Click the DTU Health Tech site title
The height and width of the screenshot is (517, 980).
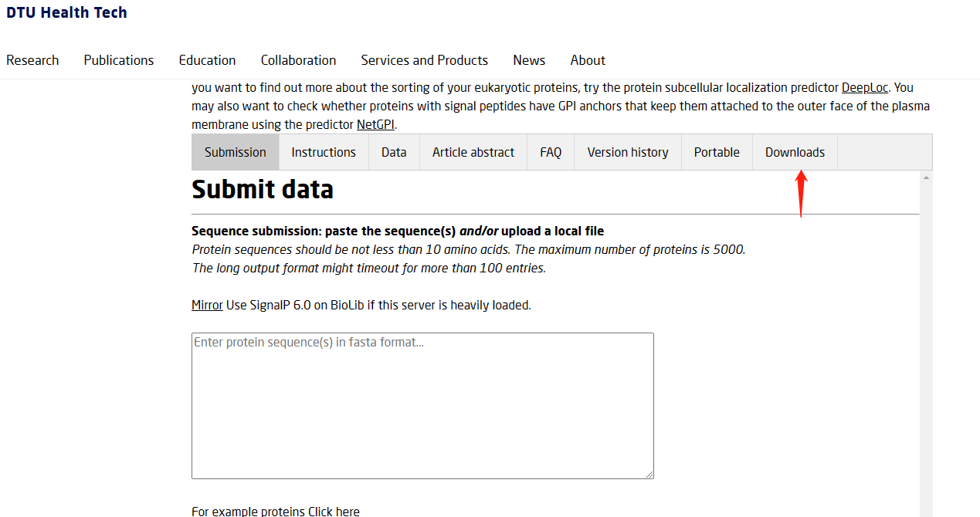(x=66, y=12)
